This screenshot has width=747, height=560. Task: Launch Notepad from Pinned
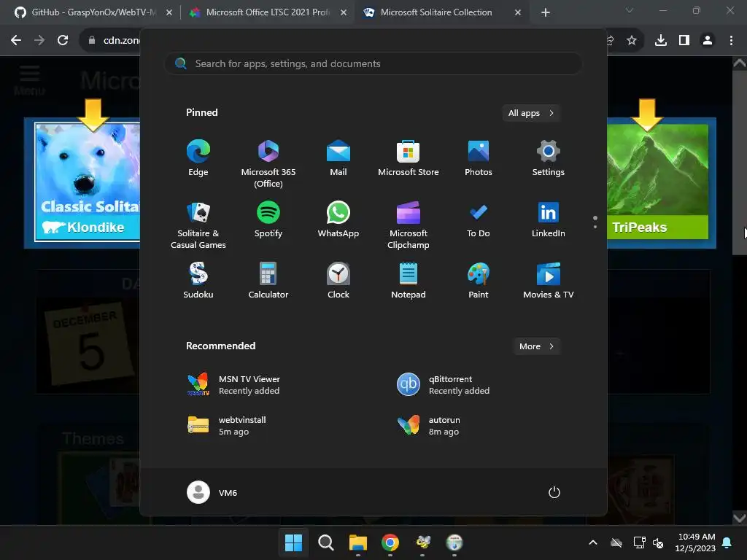[409, 281]
